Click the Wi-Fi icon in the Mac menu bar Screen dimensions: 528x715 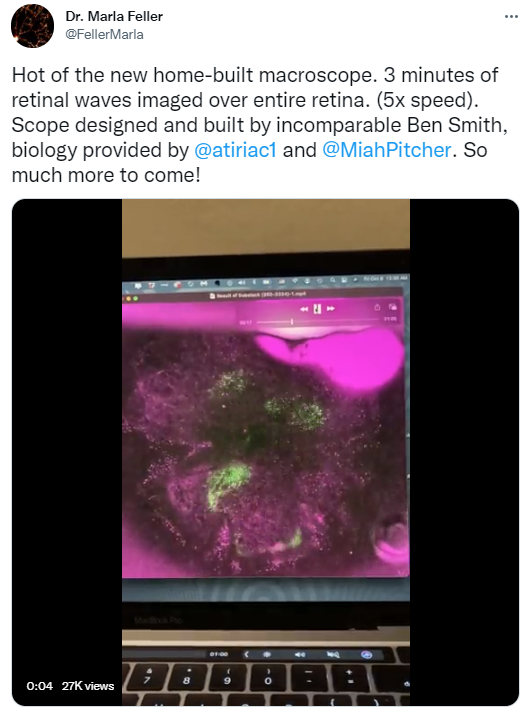[295, 281]
